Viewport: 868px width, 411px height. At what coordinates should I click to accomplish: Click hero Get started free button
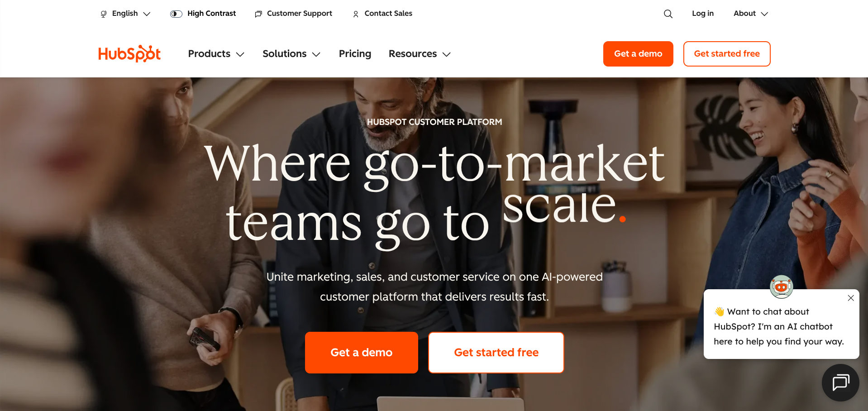pos(496,353)
